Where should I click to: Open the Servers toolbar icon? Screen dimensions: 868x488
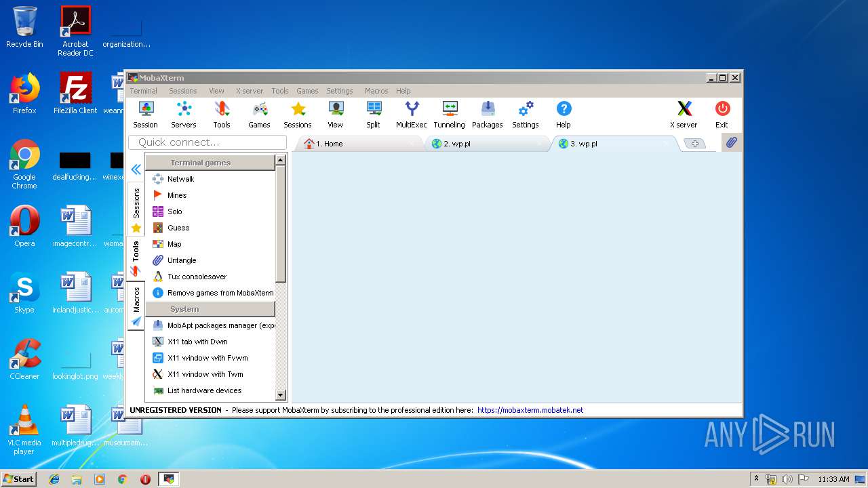click(184, 115)
